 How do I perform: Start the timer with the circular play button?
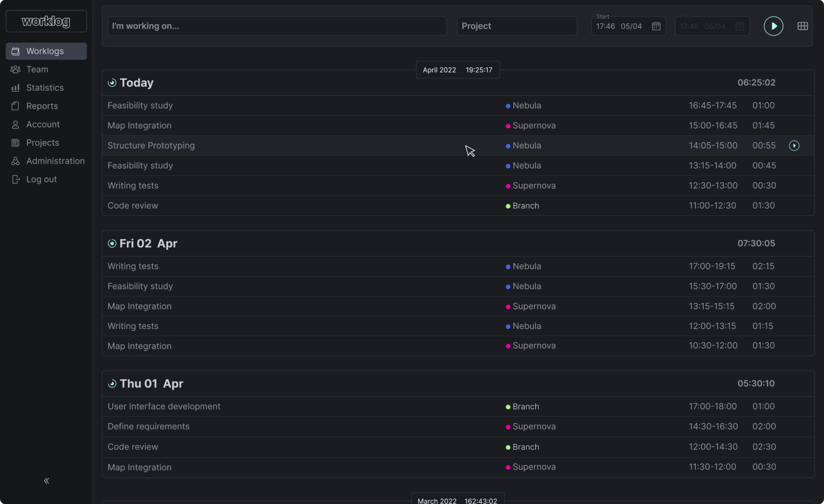(x=773, y=26)
